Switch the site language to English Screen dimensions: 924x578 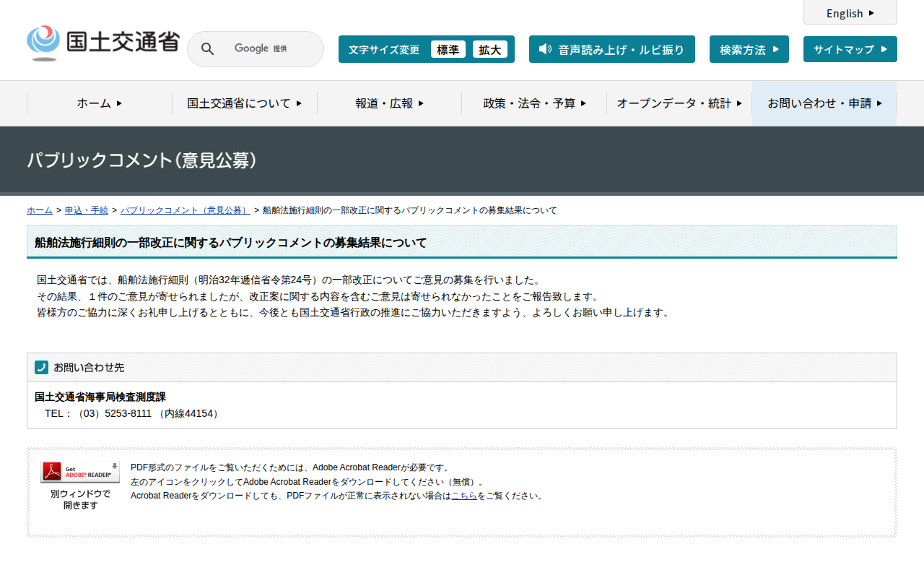pos(850,13)
